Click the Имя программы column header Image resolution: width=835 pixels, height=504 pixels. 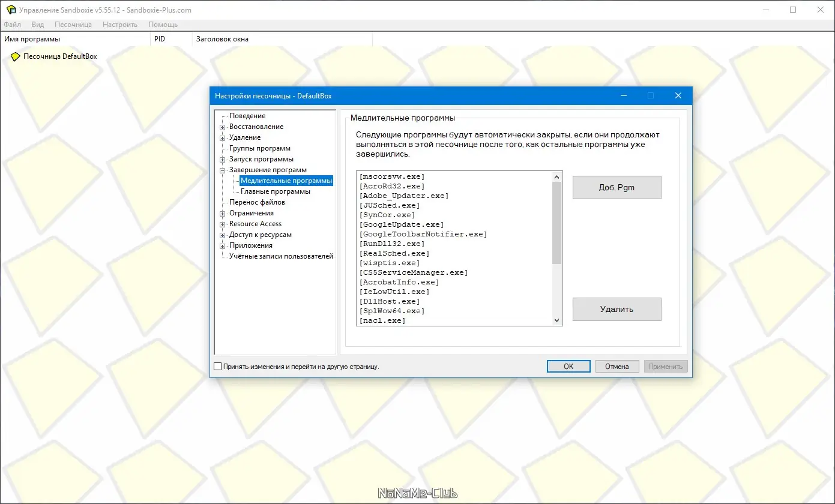[x=75, y=39]
